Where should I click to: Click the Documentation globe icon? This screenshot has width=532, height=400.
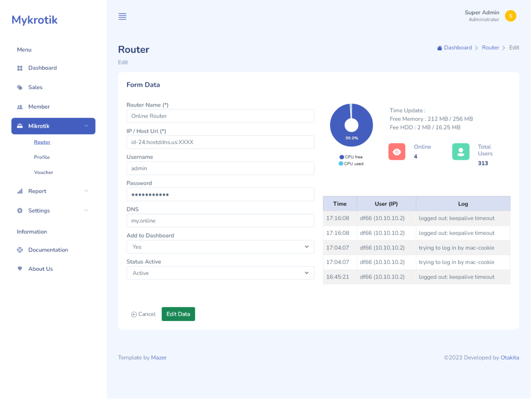click(20, 250)
